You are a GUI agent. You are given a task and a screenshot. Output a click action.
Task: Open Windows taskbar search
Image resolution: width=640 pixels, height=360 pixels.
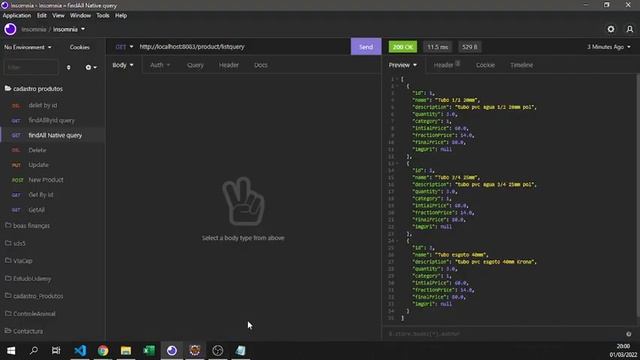pos(34,350)
